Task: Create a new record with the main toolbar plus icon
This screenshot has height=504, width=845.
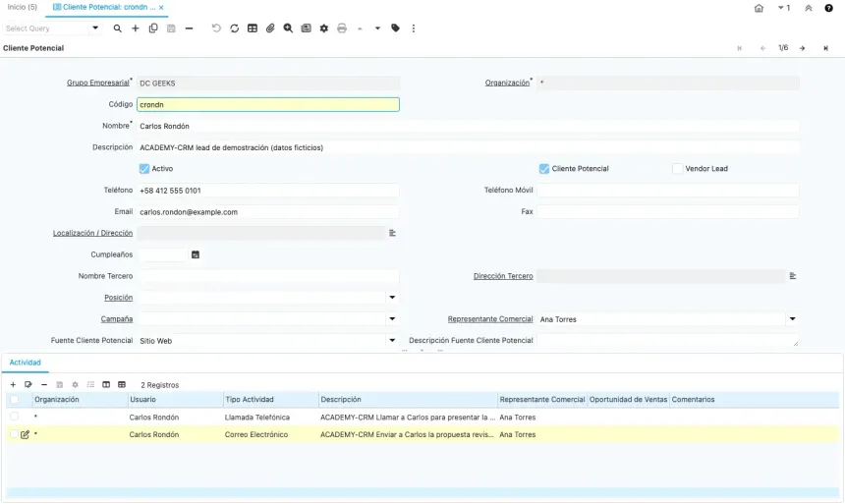Action: pos(136,28)
